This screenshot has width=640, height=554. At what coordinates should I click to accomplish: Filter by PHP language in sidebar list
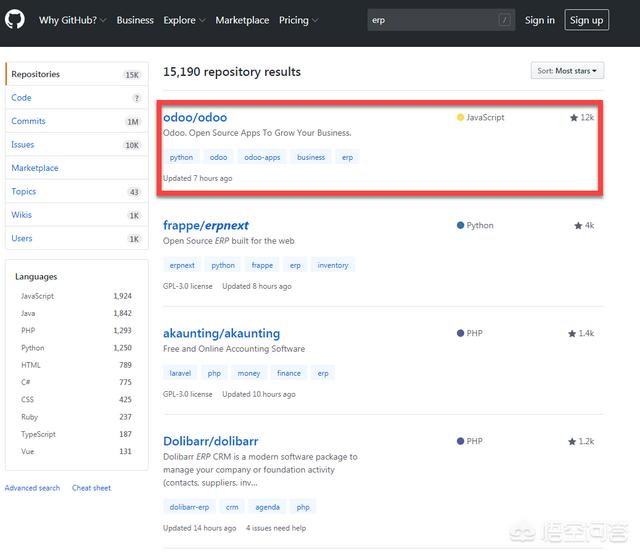[76, 330]
